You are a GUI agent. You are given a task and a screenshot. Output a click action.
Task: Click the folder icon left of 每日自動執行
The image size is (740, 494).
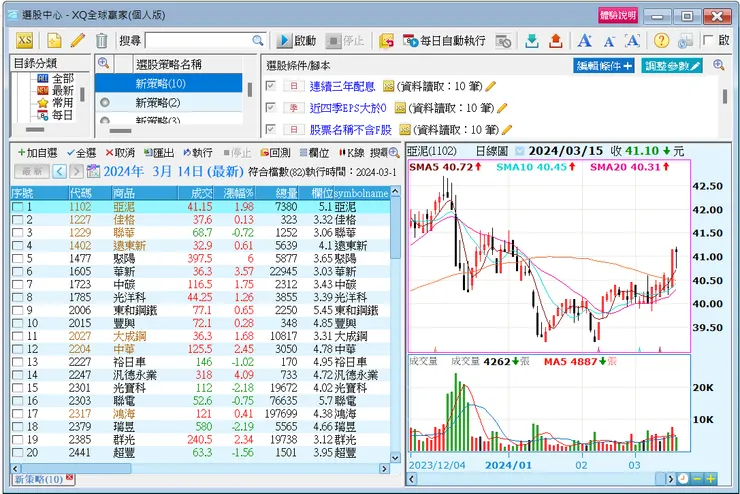[x=386, y=41]
